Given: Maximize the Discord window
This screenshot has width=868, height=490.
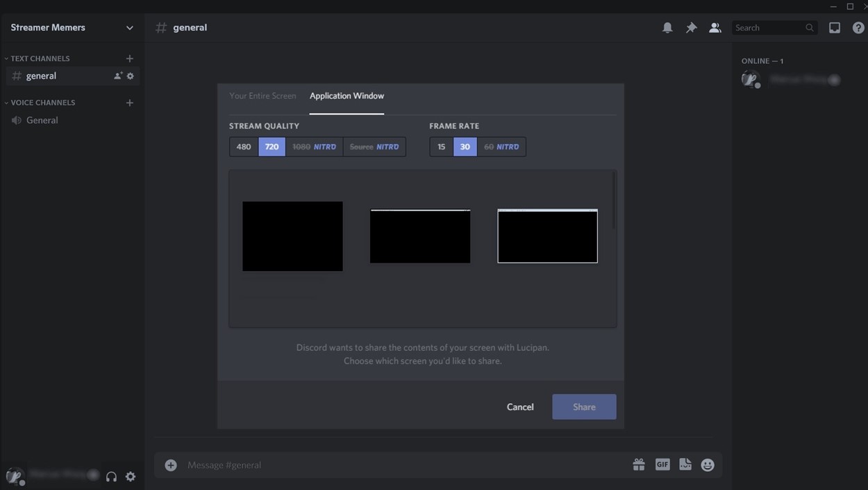Looking at the screenshot, I should (850, 6).
